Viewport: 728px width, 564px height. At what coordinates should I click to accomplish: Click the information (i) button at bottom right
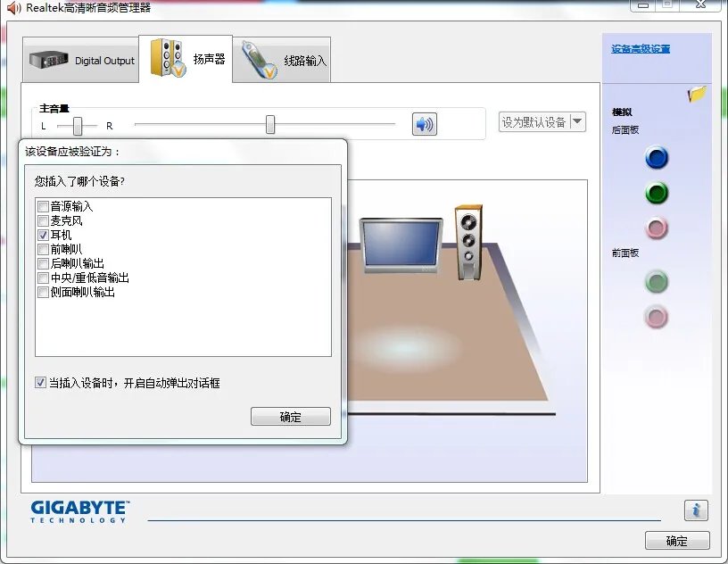697,510
